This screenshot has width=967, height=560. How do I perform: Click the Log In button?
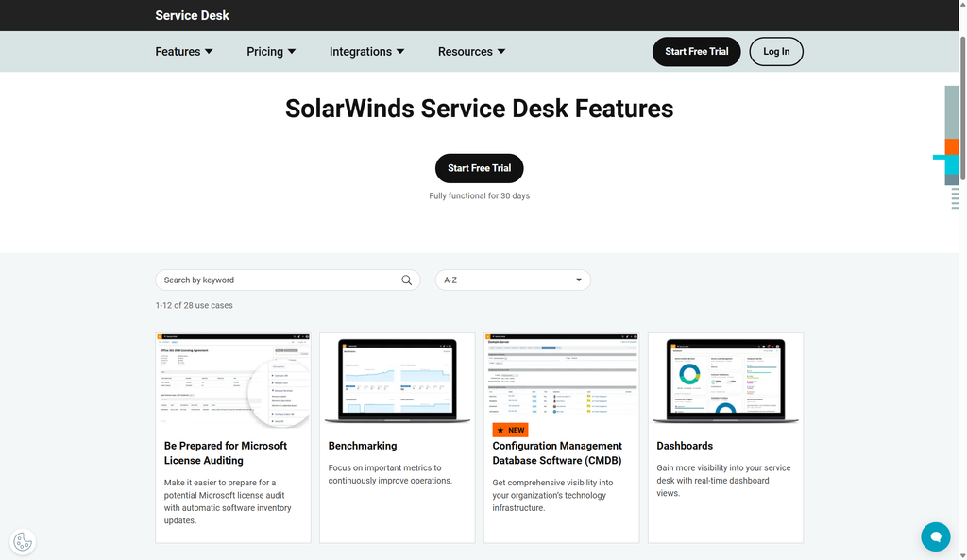(775, 52)
